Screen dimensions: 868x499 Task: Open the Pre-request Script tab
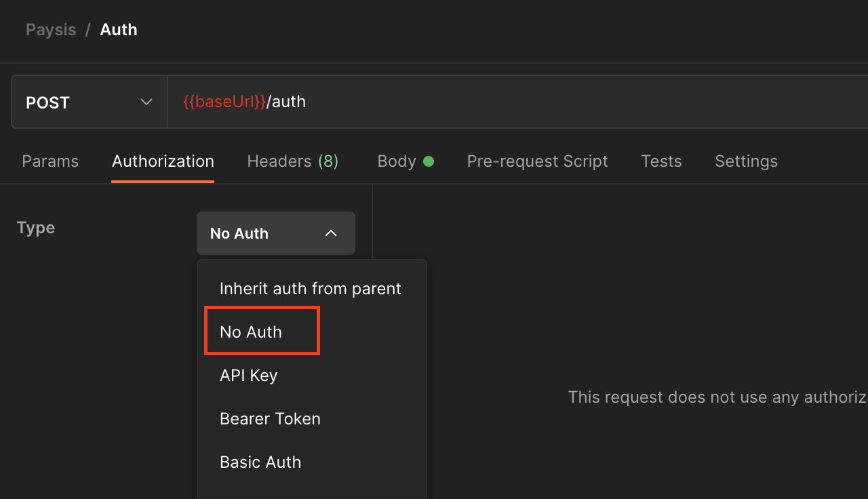tap(537, 161)
